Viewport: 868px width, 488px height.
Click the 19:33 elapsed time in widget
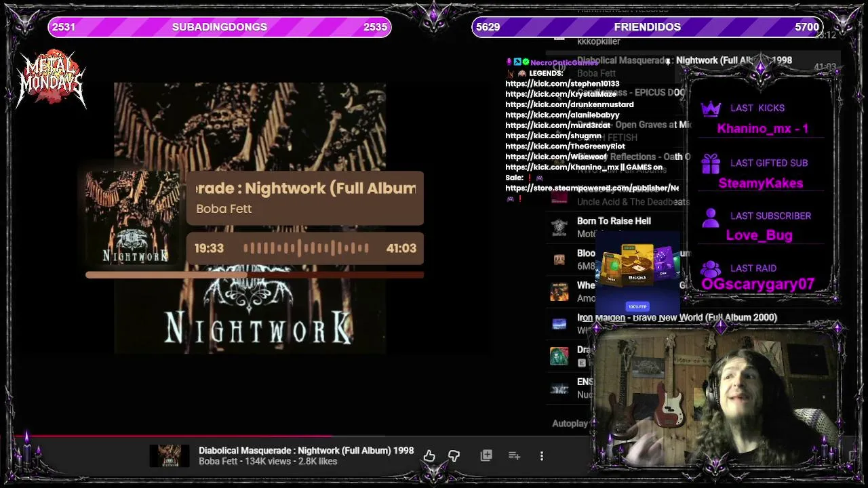click(x=209, y=249)
